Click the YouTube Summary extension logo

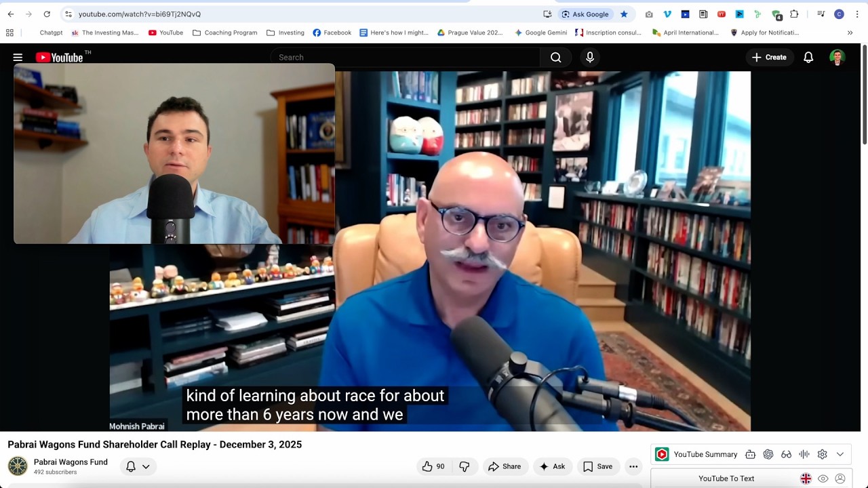662,454
